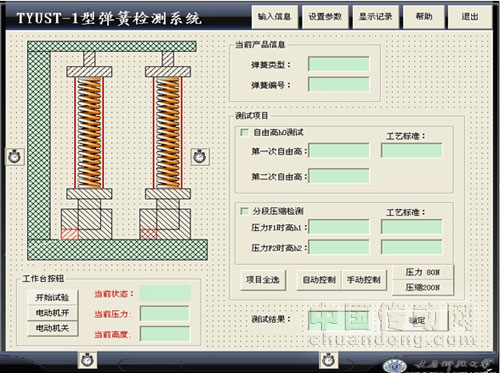
Task: Click the red hatched block under right spring
Action: click(148, 234)
